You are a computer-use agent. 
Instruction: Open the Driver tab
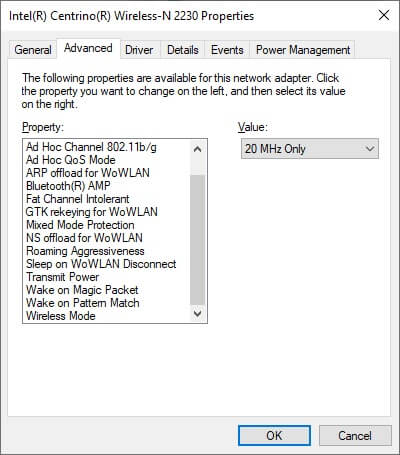click(x=139, y=50)
